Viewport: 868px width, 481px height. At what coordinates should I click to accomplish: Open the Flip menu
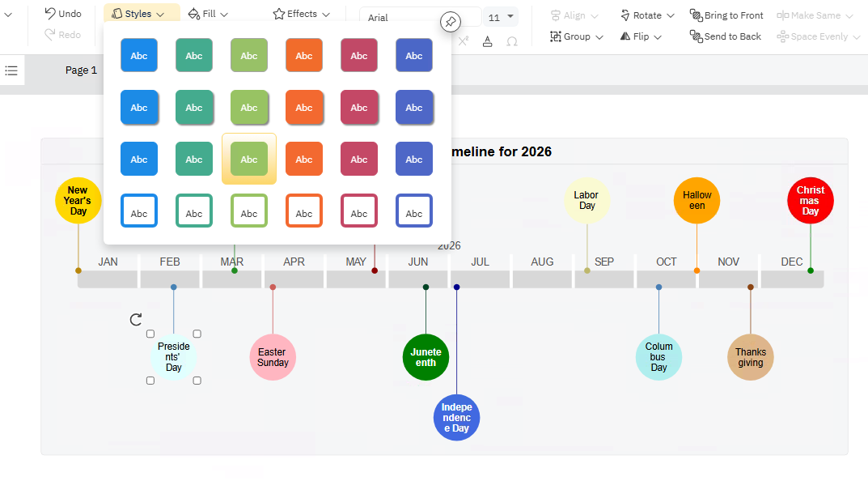(x=641, y=36)
